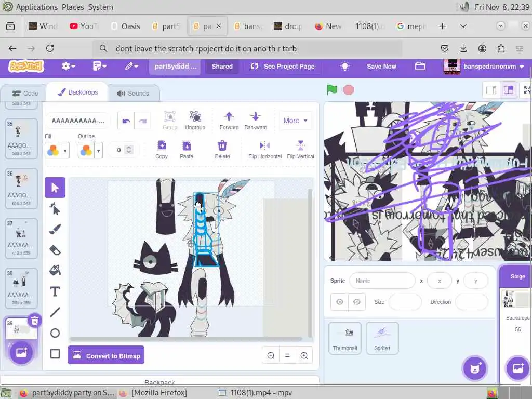The width and height of the screenshot is (532, 399).
Task: Click Save Now
Action: pyautogui.click(x=381, y=66)
